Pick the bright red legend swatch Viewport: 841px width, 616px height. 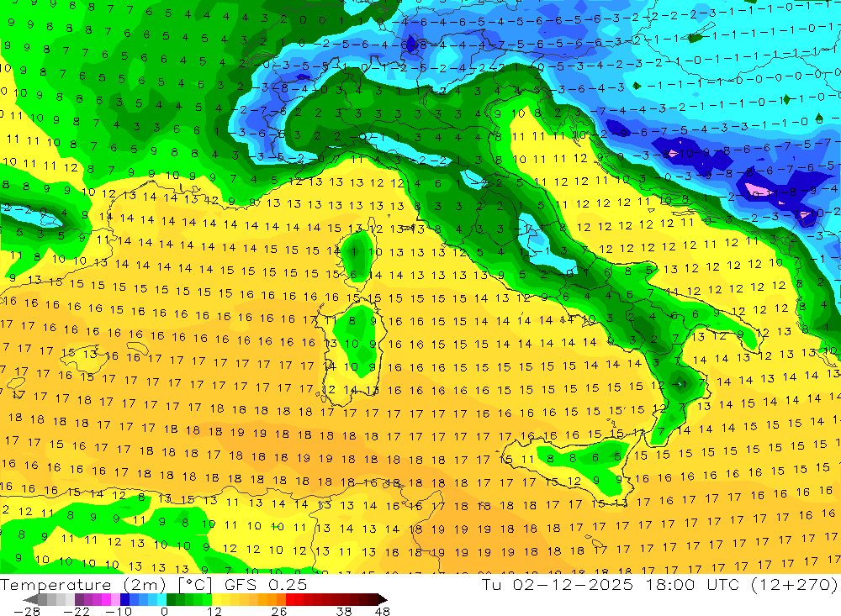pyautogui.click(x=290, y=600)
